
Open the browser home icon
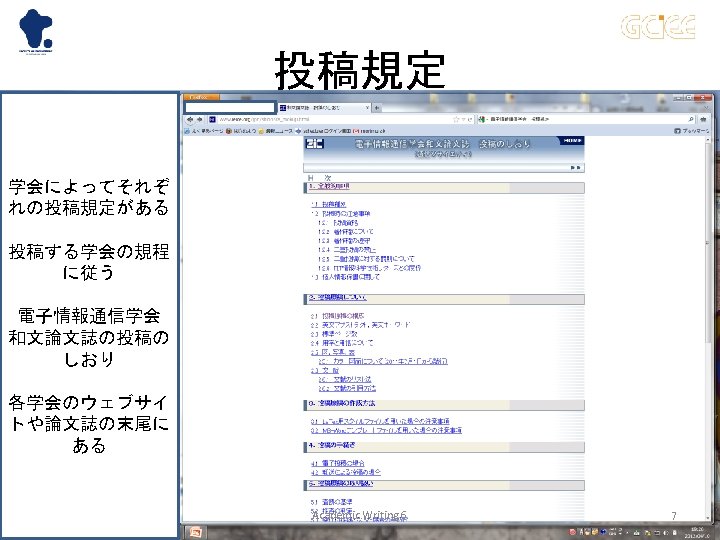point(703,119)
